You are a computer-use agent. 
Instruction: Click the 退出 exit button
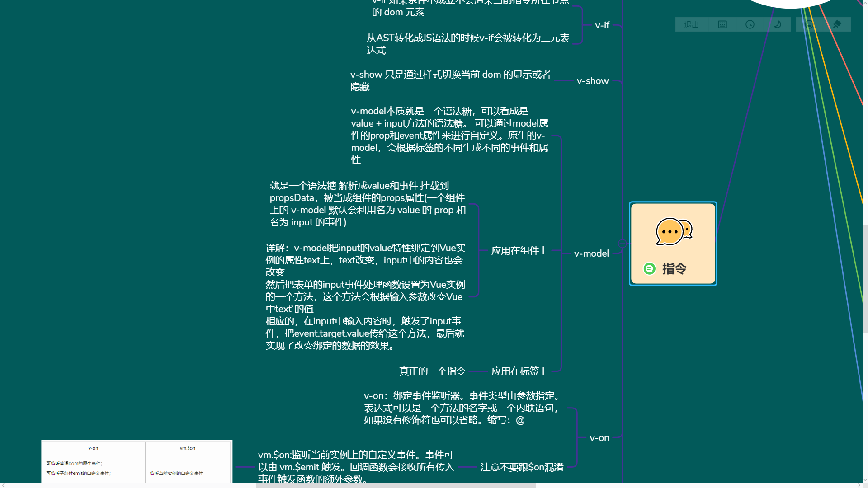(691, 25)
